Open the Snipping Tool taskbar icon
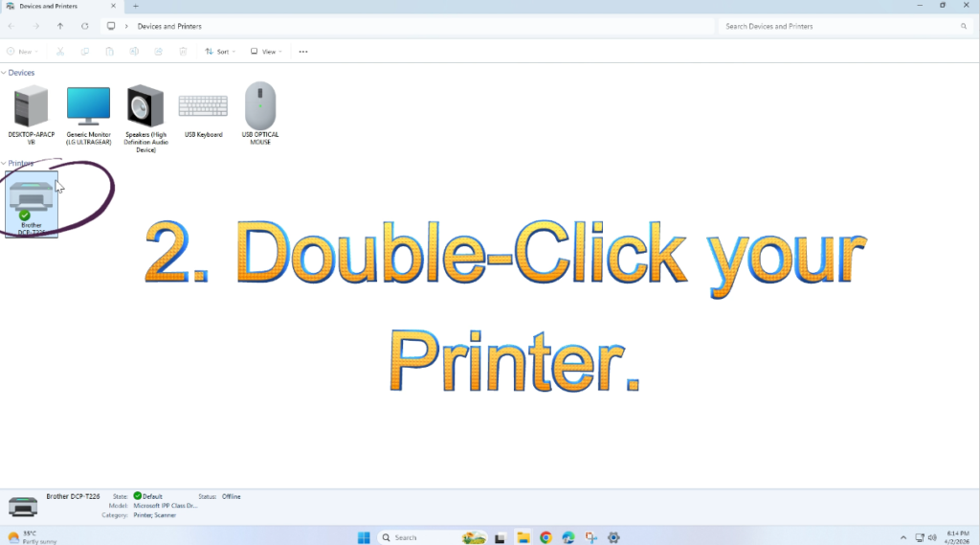 tap(591, 537)
